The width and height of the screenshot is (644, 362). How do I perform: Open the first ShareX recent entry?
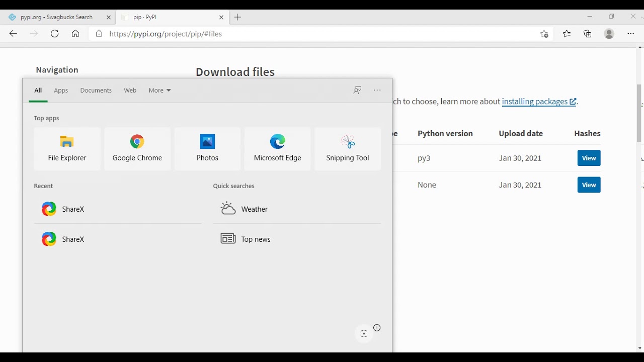(118, 209)
